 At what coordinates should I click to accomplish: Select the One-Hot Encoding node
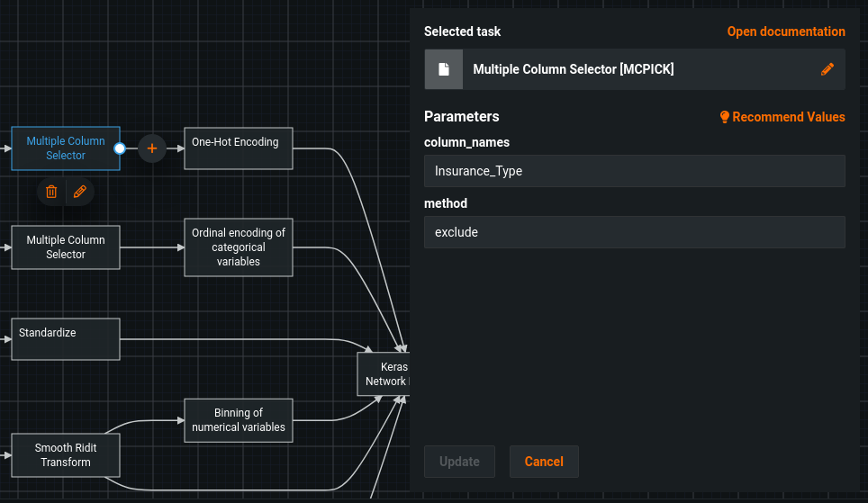tap(239, 148)
